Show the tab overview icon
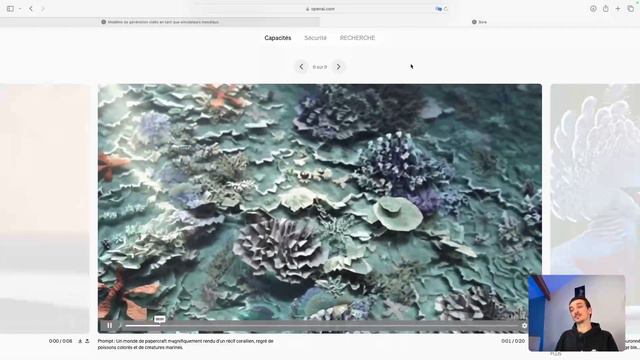This screenshot has width=640, height=360. (x=631, y=9)
